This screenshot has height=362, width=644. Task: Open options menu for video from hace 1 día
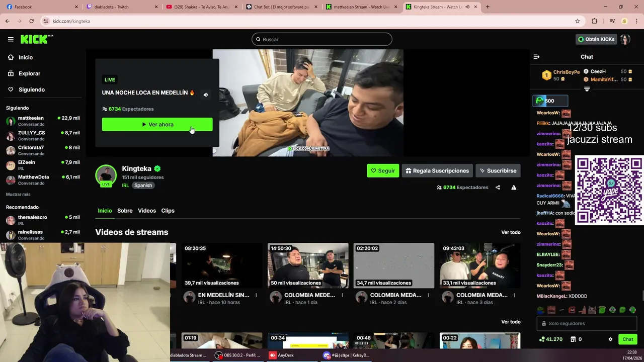(342, 295)
